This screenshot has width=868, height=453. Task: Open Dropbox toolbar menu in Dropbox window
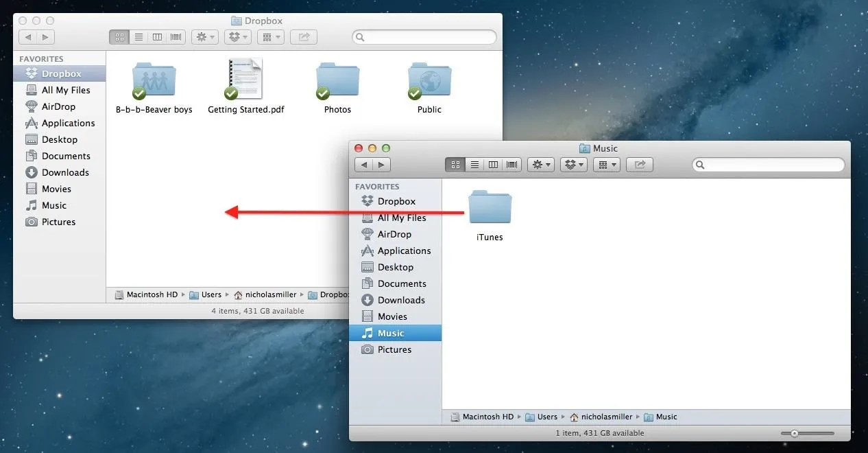(237, 37)
